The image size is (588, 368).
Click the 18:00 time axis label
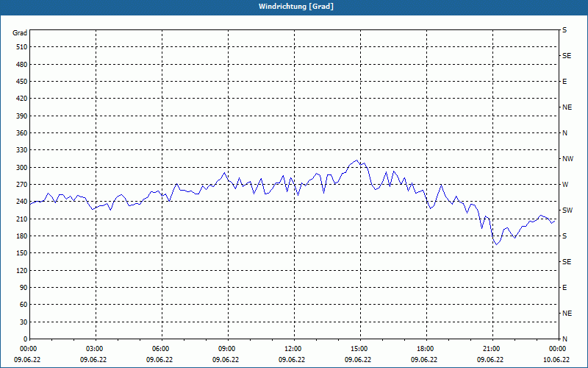[427, 349]
